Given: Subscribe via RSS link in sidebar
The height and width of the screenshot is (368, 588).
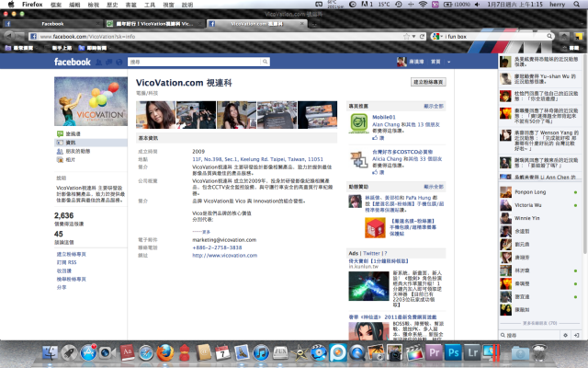Looking at the screenshot, I should point(66,262).
